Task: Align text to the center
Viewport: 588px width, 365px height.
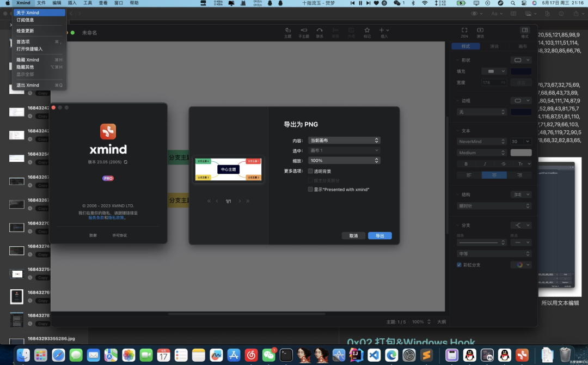Action: point(494,175)
